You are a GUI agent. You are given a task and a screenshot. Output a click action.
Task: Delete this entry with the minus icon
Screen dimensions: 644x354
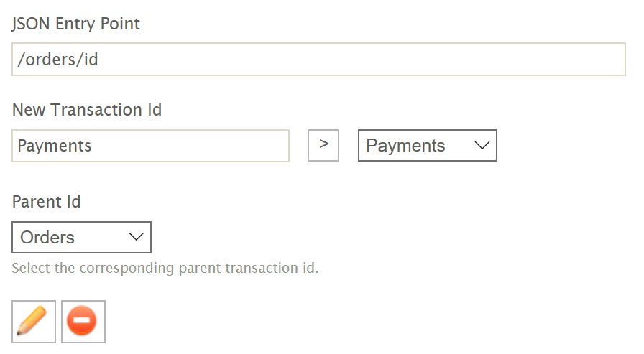83,322
